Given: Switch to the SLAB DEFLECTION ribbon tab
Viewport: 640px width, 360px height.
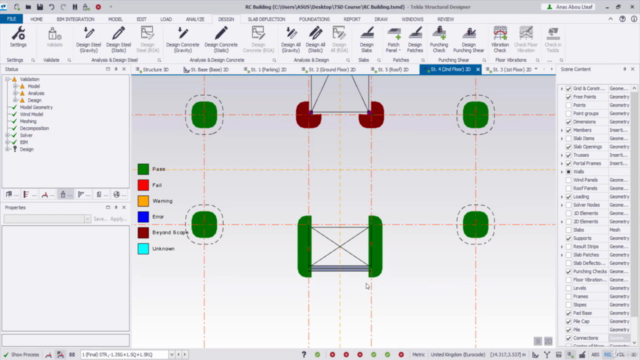Looking at the screenshot, I should (x=267, y=19).
